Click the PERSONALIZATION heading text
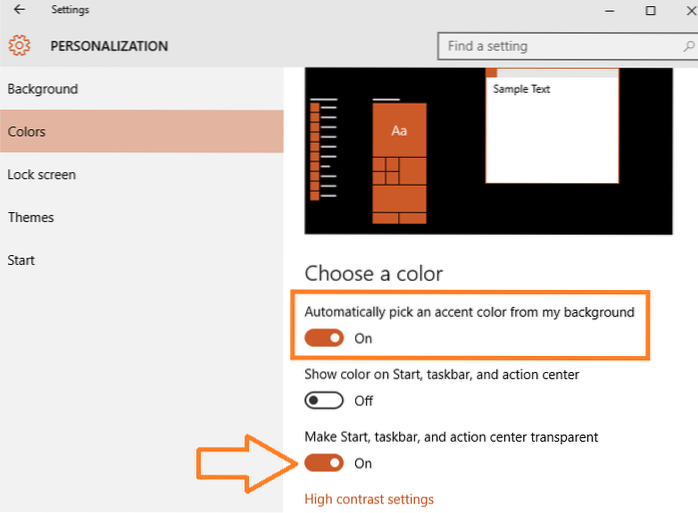The image size is (698, 513). [109, 46]
